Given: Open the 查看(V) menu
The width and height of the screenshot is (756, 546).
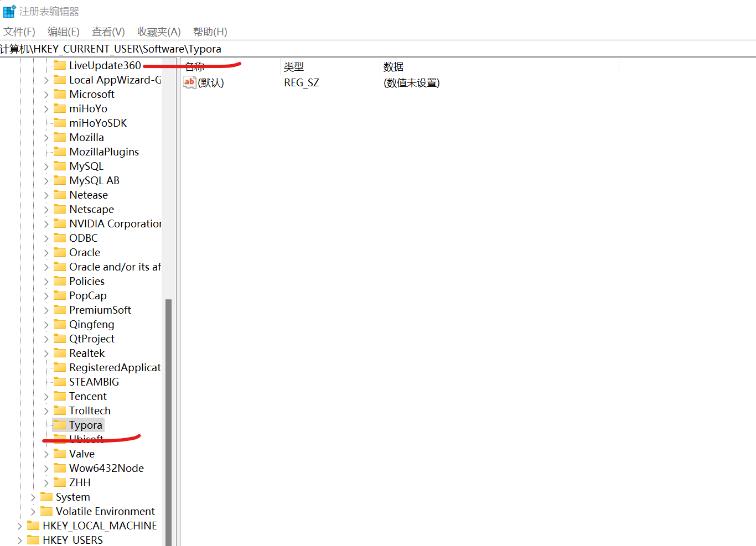Looking at the screenshot, I should click(108, 32).
